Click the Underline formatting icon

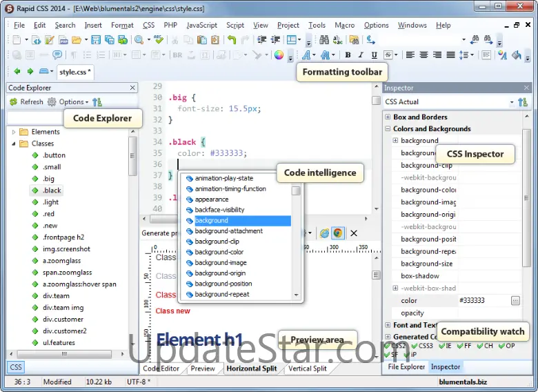click(374, 55)
